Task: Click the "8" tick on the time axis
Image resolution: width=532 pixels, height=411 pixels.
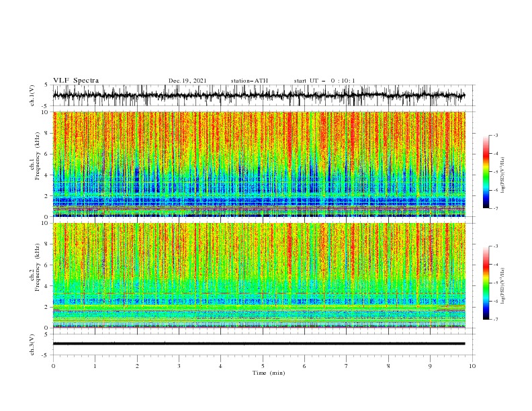Action: click(388, 366)
